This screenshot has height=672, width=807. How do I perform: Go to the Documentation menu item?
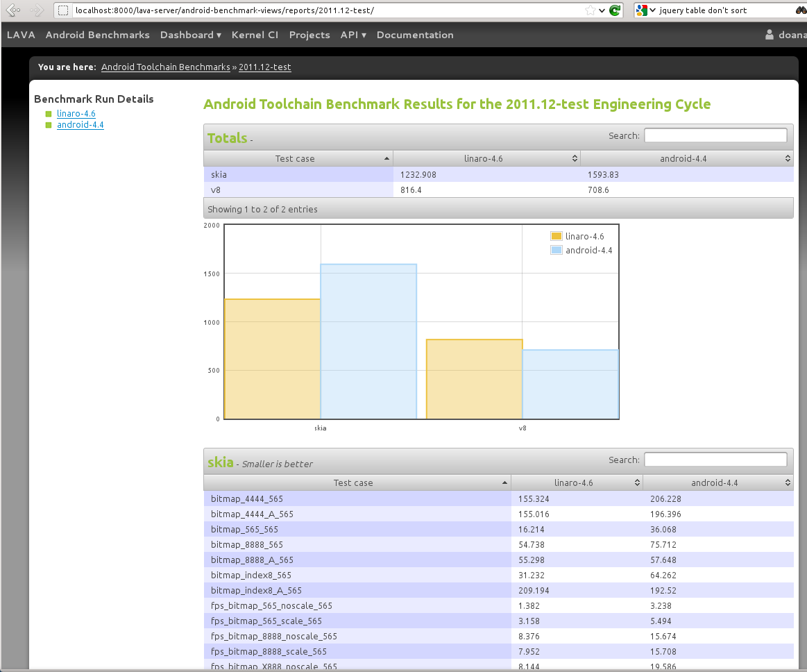[x=415, y=35]
